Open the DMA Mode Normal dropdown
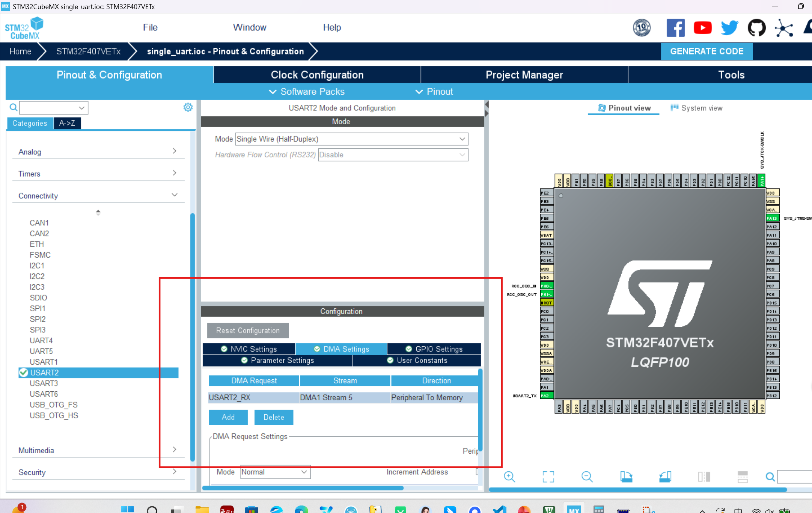The image size is (812, 513). click(275, 472)
